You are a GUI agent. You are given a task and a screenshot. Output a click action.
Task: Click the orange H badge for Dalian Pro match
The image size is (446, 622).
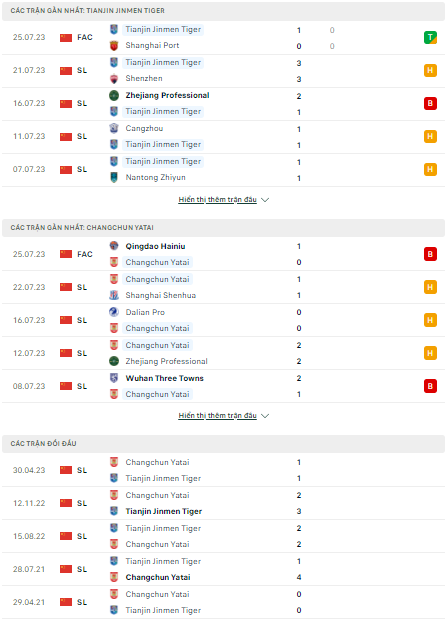tap(430, 320)
